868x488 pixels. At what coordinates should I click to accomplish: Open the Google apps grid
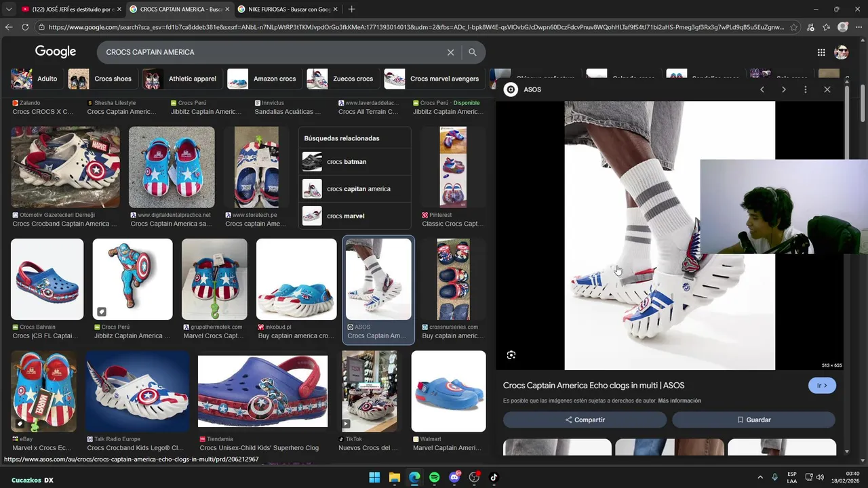[821, 52]
